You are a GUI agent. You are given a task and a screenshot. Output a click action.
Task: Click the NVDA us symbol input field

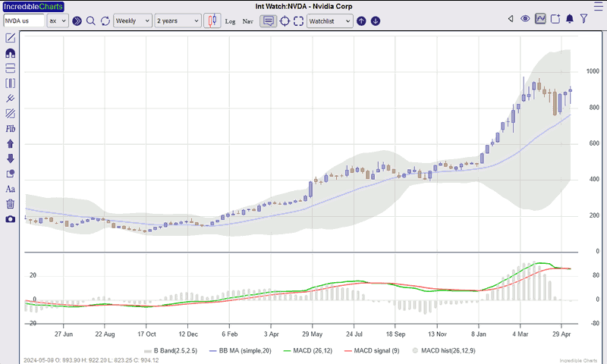click(x=24, y=21)
